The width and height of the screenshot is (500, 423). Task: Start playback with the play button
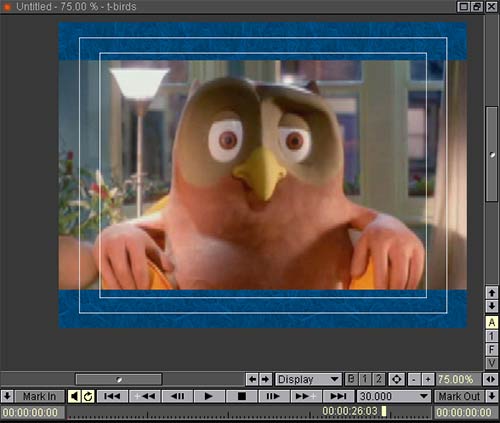pyautogui.click(x=209, y=396)
